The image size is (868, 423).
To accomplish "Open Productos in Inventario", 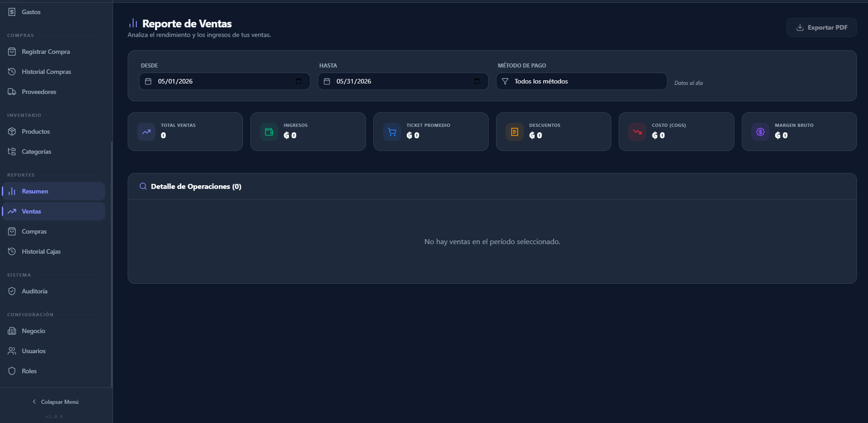I will click(x=54, y=131).
